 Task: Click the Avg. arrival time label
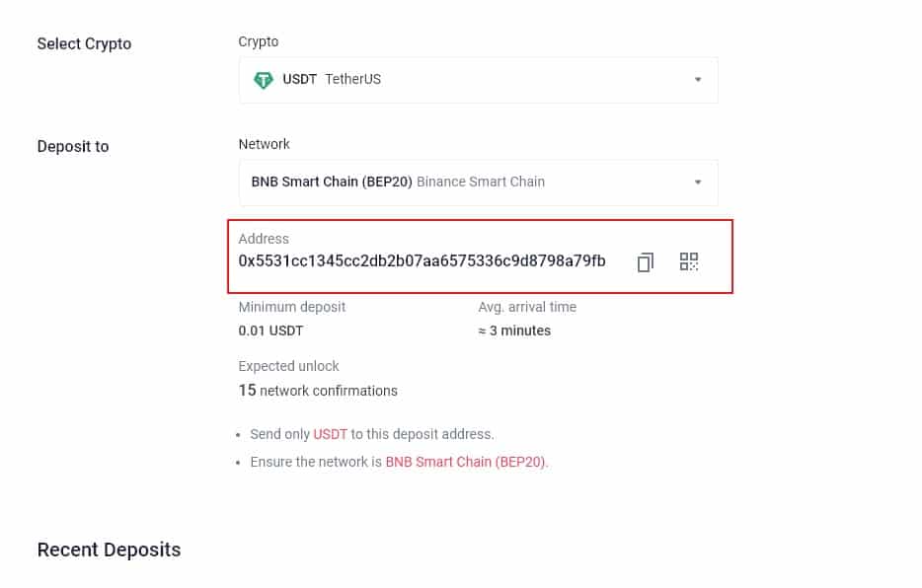[x=527, y=307]
